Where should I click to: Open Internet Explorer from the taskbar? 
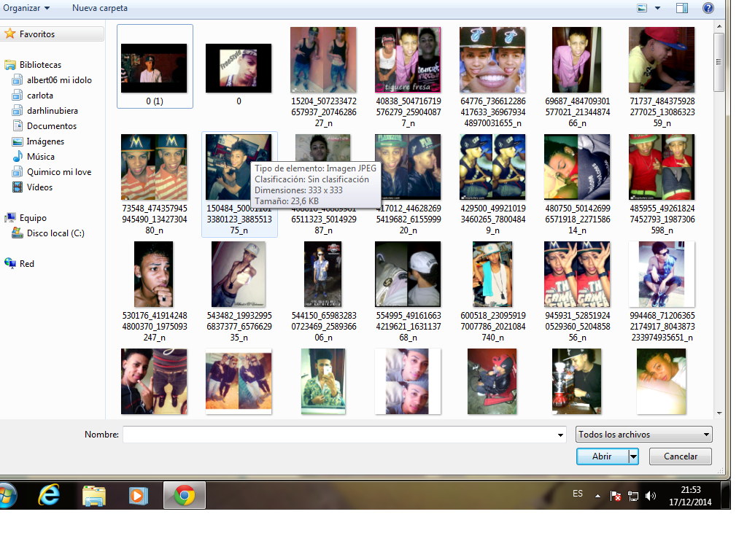click(x=49, y=495)
